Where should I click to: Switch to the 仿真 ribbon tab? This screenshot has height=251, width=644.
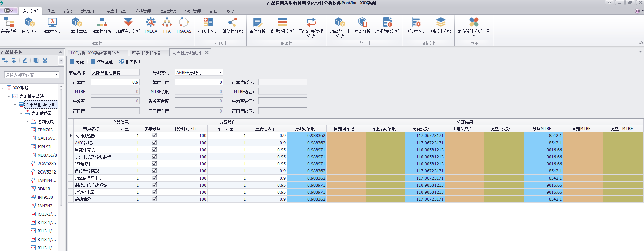coord(51,11)
